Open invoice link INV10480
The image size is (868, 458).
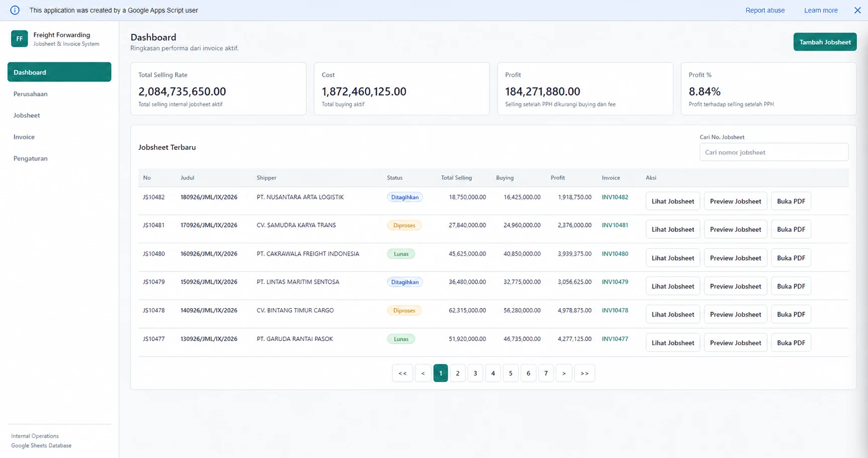[615, 254]
